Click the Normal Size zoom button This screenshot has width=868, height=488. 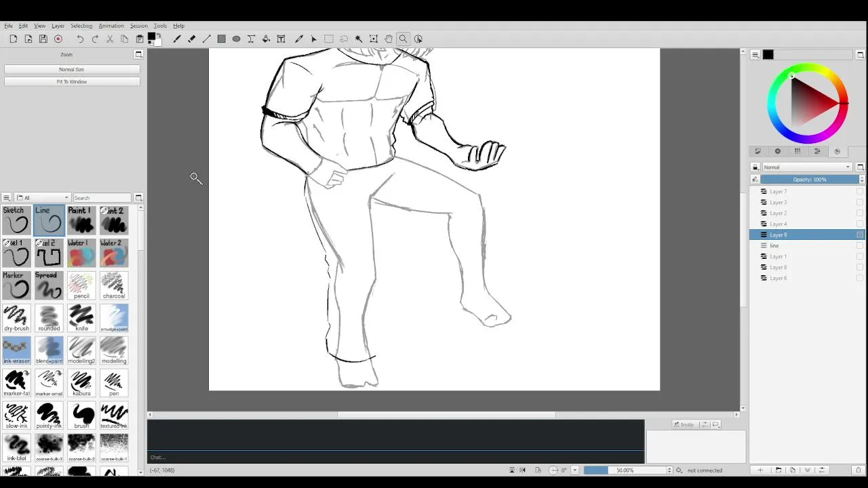pyautogui.click(x=72, y=69)
